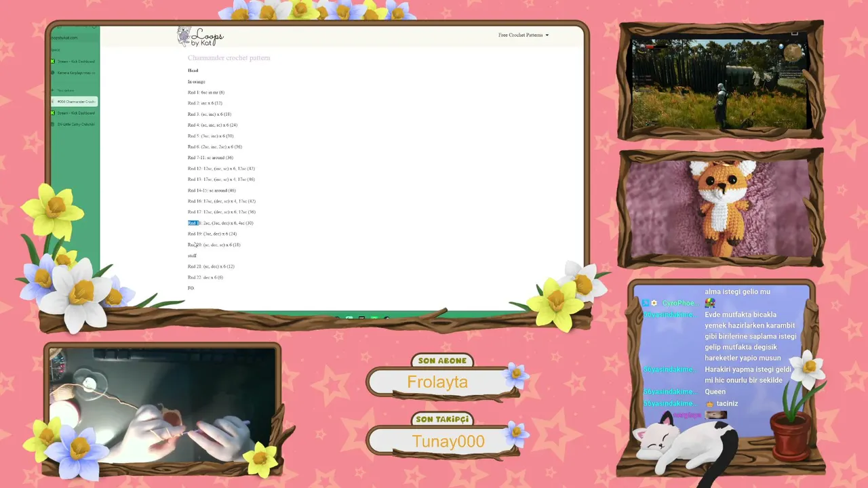Image resolution: width=868 pixels, height=488 pixels.
Task: Click the Rnd 12 pattern line
Action: pos(221,168)
